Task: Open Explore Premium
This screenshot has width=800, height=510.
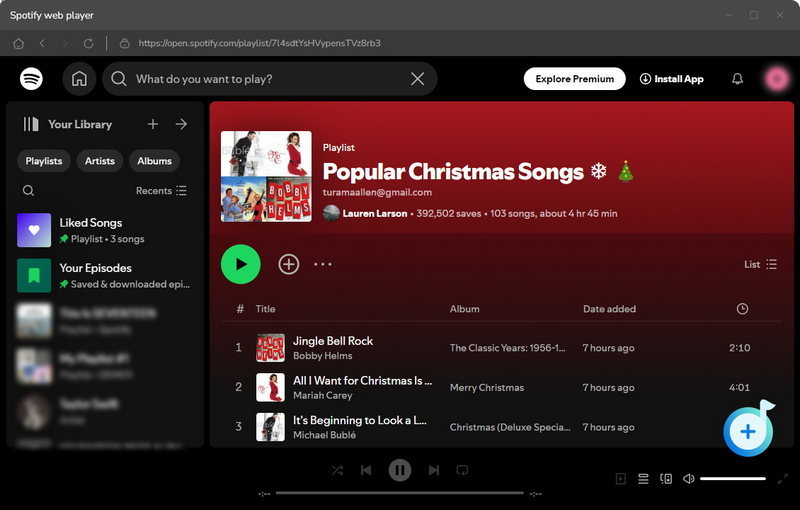Action: tap(574, 79)
